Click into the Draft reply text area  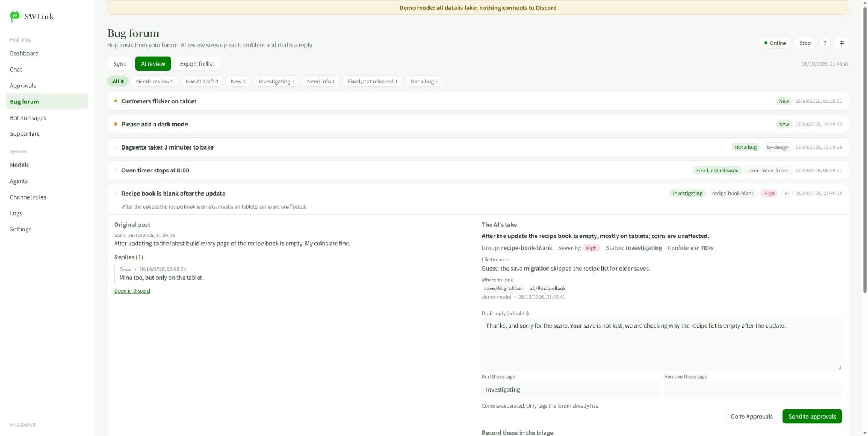[662, 344]
